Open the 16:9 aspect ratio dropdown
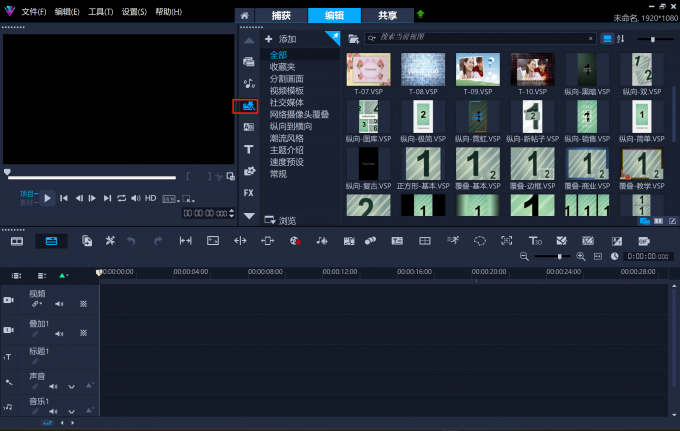680x431 pixels. tap(170, 199)
